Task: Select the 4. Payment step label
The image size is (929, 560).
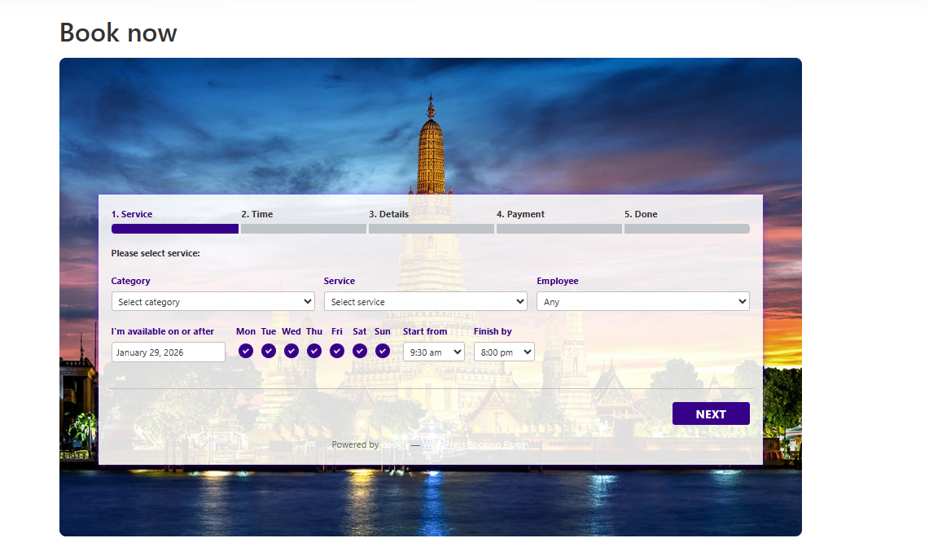Action: [520, 214]
